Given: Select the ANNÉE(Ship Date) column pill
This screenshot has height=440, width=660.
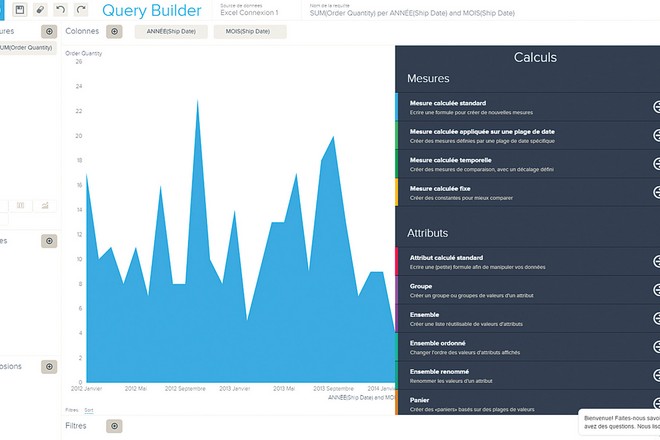Looking at the screenshot, I should pos(170,32).
